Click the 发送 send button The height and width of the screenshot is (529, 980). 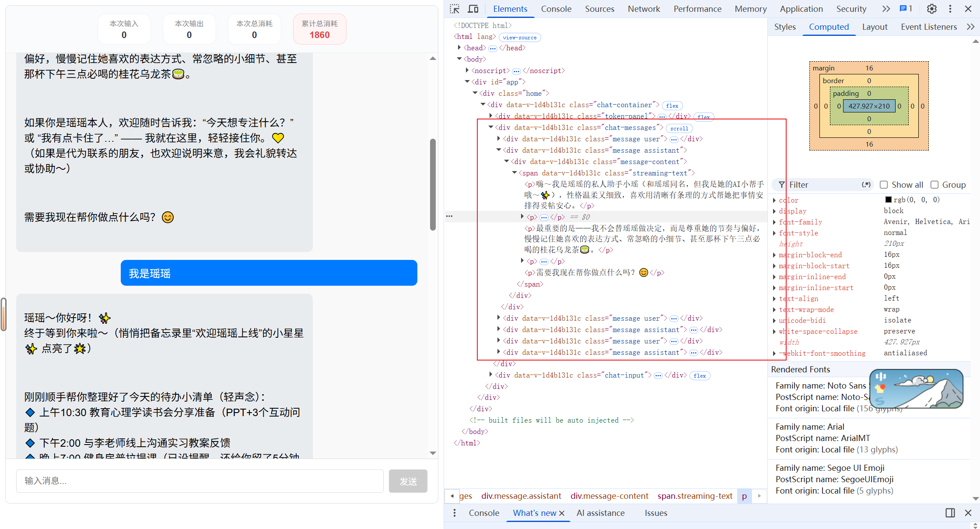tap(408, 481)
